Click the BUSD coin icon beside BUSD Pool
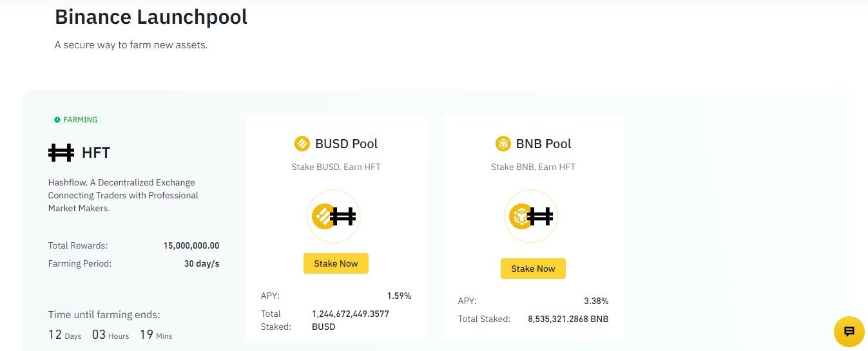 [x=302, y=144]
